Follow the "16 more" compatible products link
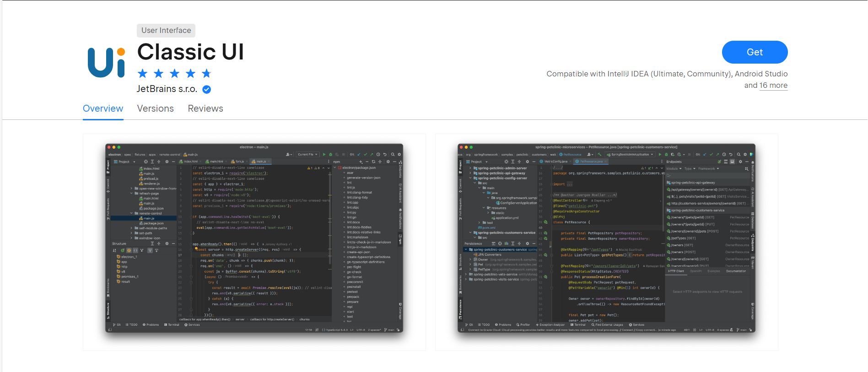 coord(773,86)
